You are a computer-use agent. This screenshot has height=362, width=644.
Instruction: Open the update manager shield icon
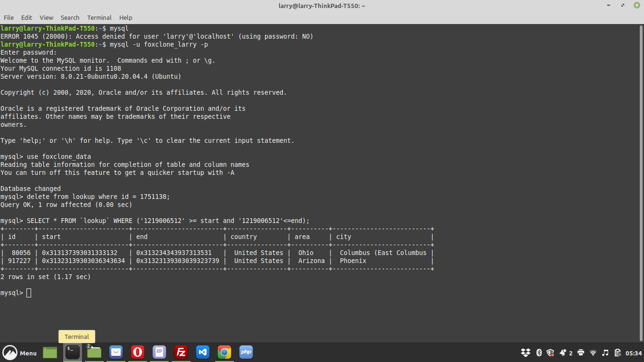coord(550,353)
